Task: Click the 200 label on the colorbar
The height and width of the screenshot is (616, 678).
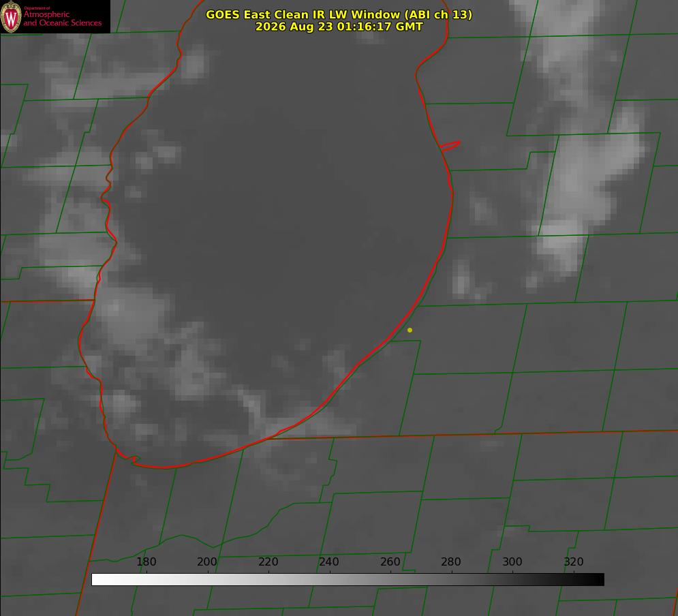Action: point(207,561)
